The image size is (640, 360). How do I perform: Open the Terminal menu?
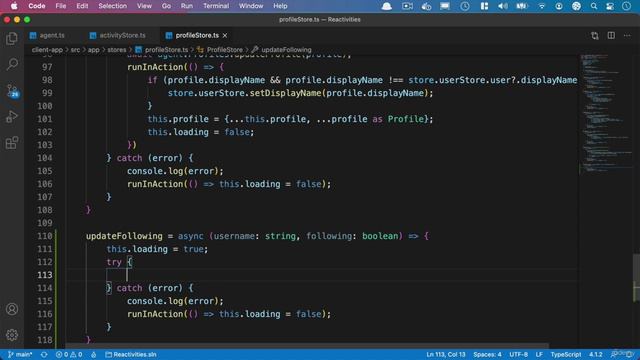[216, 6]
